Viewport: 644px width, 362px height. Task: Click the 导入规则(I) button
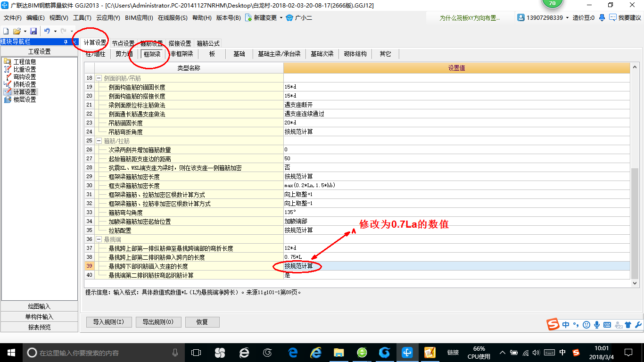pos(108,322)
